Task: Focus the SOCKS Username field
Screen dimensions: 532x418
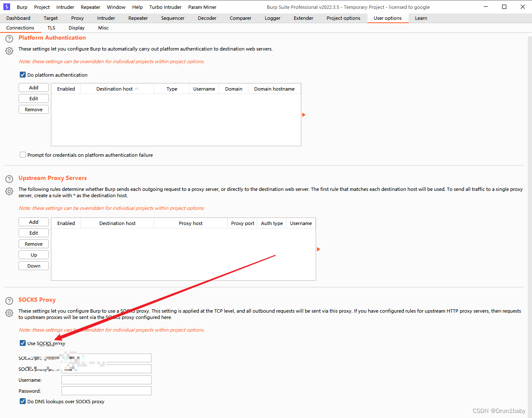Action: point(106,380)
